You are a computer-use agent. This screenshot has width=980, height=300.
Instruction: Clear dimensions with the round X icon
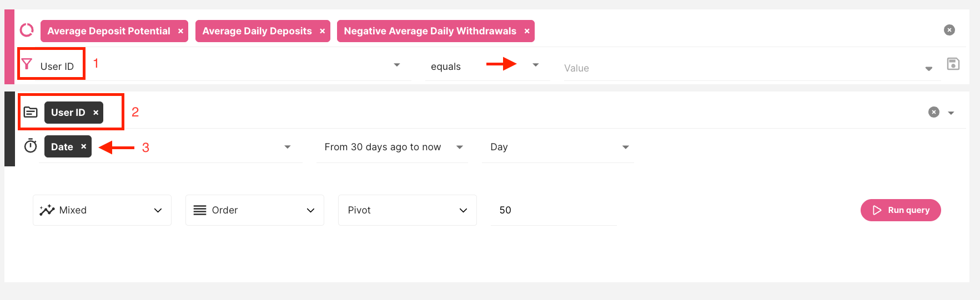coord(934,112)
